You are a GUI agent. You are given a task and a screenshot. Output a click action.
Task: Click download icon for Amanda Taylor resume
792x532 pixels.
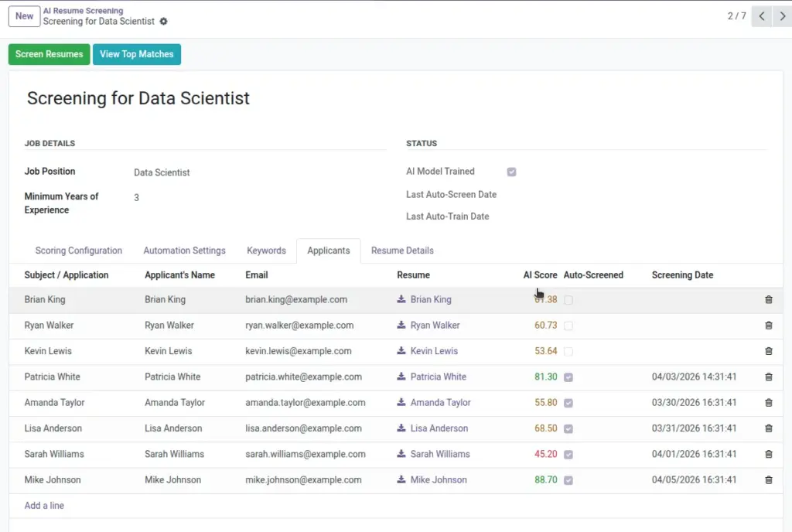coord(401,402)
